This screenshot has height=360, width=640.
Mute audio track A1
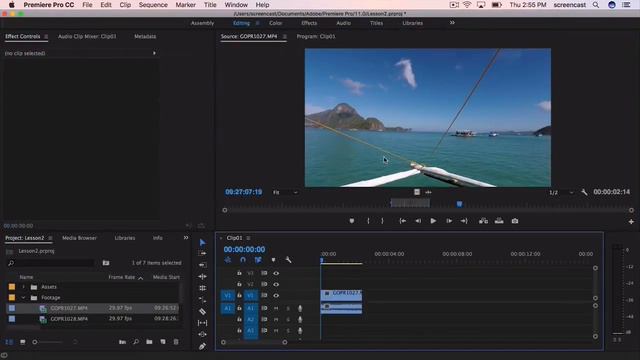276,308
